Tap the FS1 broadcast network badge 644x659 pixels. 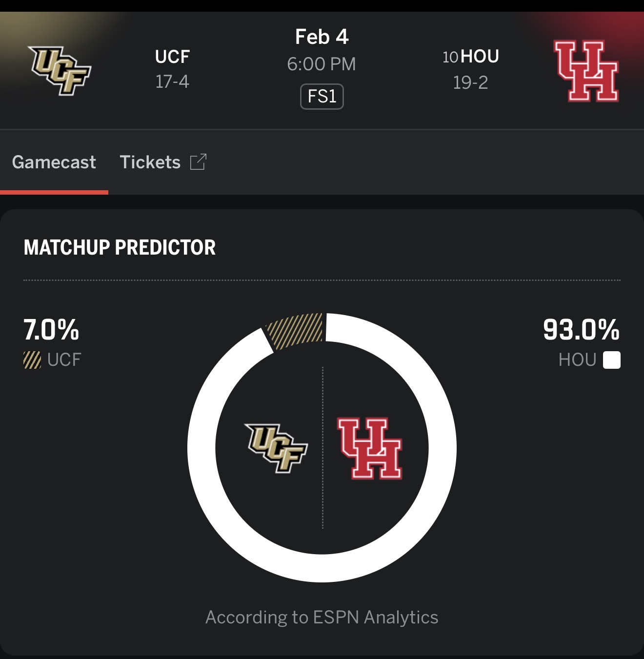click(322, 97)
